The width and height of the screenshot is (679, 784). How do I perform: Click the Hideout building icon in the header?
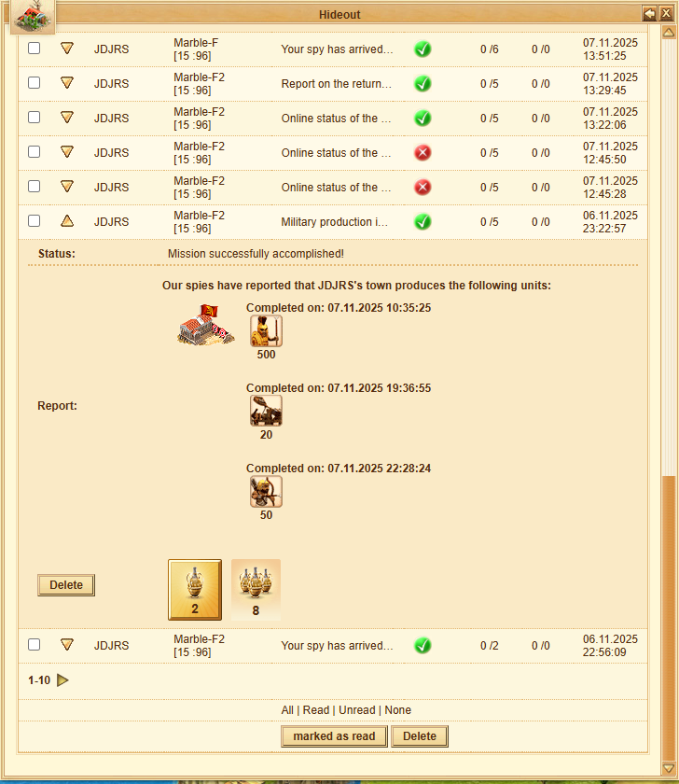point(33,16)
